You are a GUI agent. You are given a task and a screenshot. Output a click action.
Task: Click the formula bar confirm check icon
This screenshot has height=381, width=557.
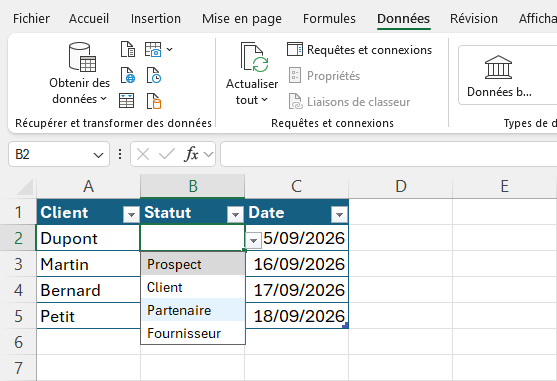(x=167, y=154)
